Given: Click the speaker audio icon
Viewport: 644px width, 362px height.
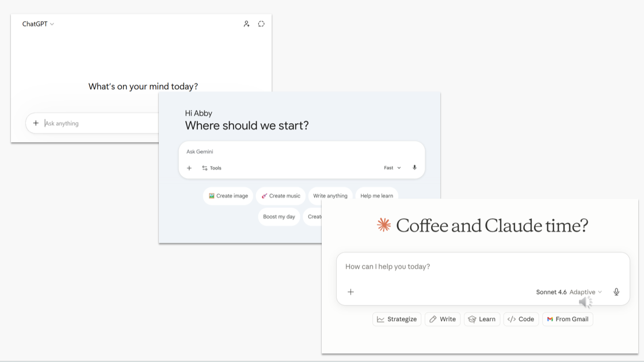Looking at the screenshot, I should (586, 302).
